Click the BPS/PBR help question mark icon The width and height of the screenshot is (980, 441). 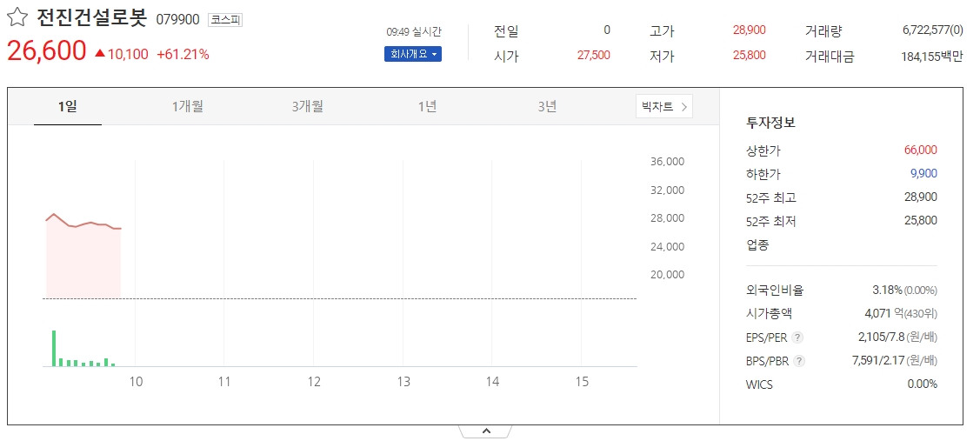(x=798, y=361)
